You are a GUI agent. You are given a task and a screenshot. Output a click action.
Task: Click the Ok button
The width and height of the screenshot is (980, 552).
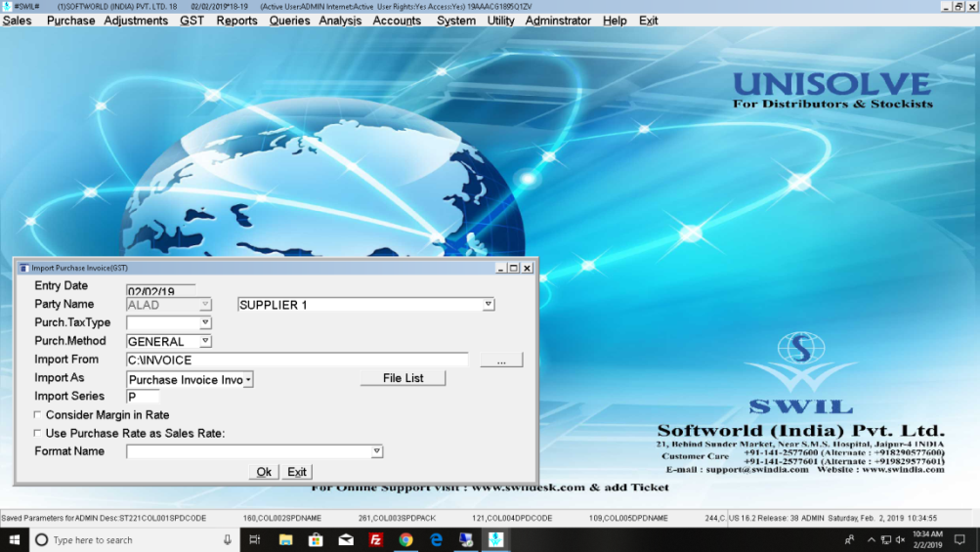(264, 472)
